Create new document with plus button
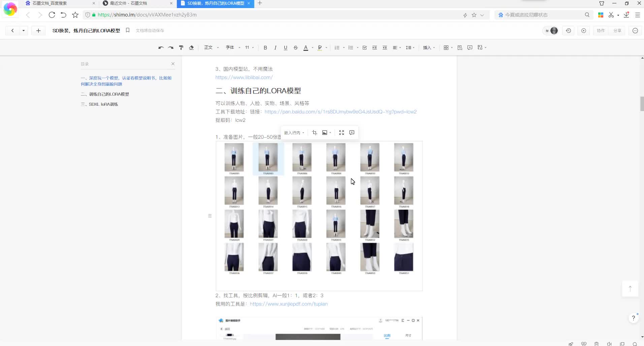Viewport: 644px width, 346px height. (38, 31)
